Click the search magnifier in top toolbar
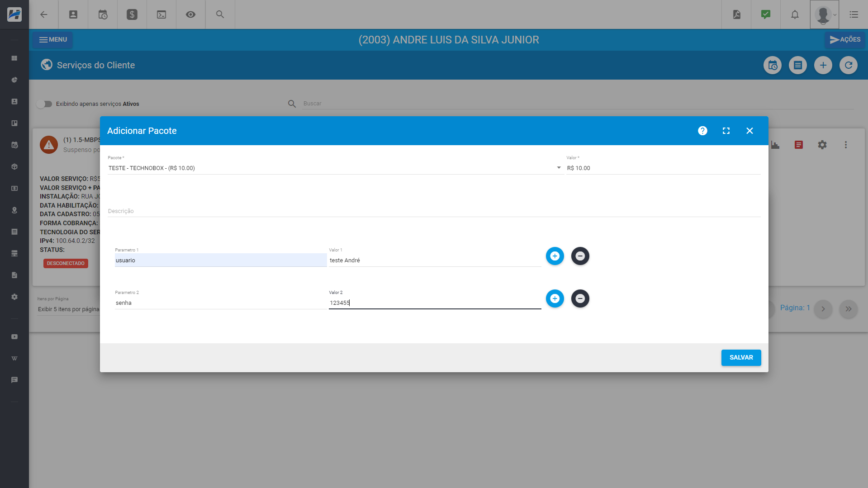Screen dimensions: 868x488 [220, 14]
